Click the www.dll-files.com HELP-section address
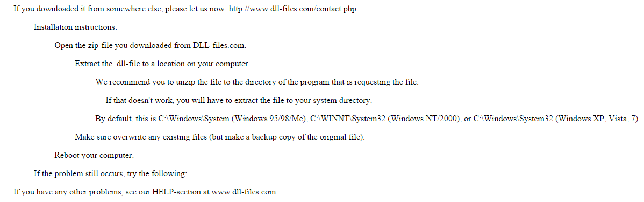This screenshot has width=644, height=202. [x=243, y=192]
